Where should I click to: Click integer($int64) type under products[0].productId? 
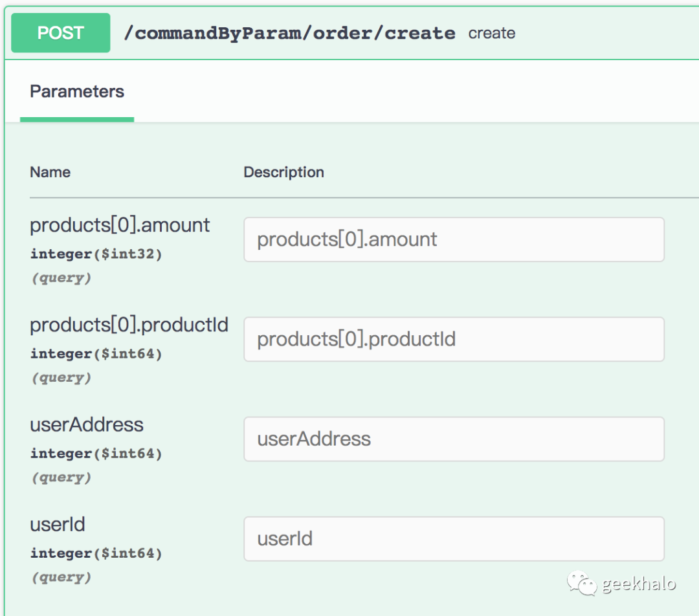coord(96,354)
